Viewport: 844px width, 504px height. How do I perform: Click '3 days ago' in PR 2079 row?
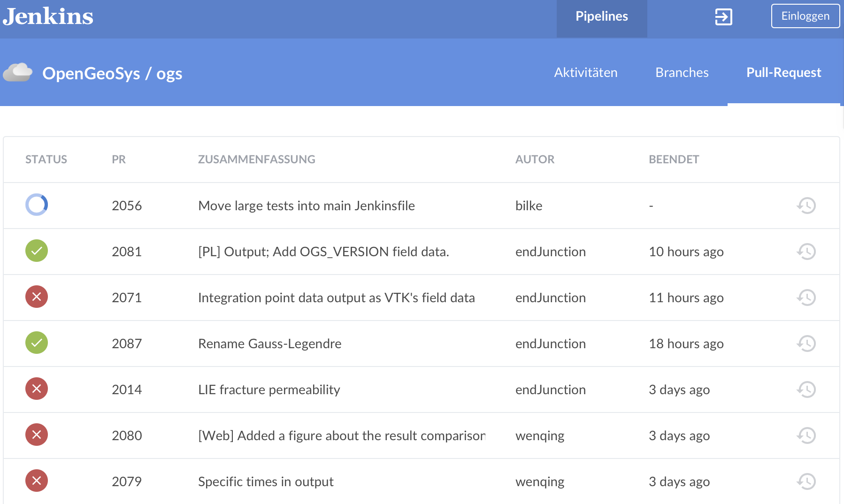679,482
